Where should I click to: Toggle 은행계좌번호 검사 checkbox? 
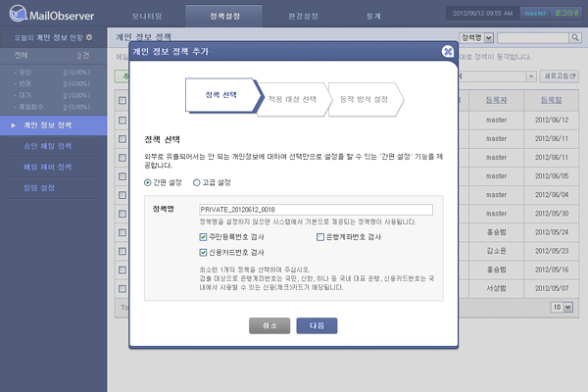coord(320,237)
